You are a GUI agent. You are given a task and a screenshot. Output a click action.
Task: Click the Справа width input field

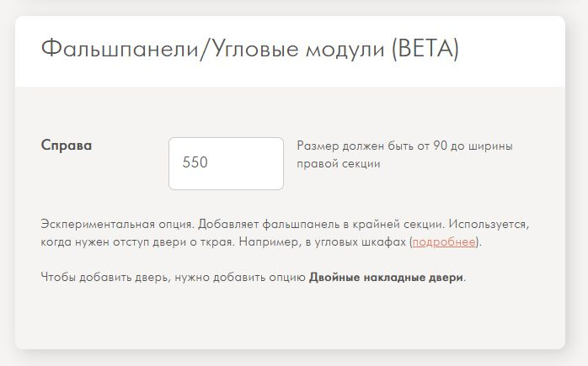pyautogui.click(x=226, y=163)
